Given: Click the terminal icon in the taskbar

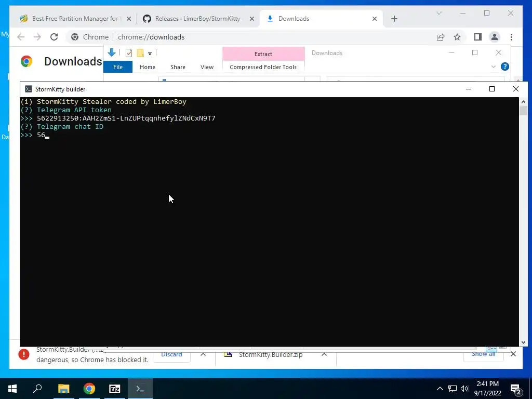Looking at the screenshot, I should [x=140, y=389].
